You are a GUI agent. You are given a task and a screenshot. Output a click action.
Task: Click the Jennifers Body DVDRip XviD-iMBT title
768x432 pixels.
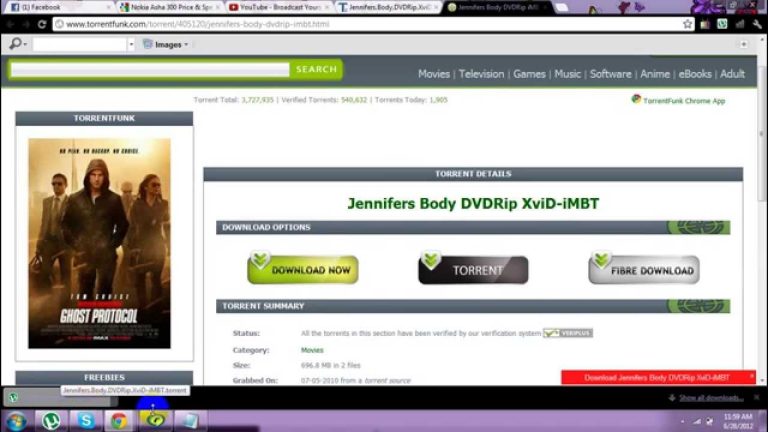click(473, 204)
